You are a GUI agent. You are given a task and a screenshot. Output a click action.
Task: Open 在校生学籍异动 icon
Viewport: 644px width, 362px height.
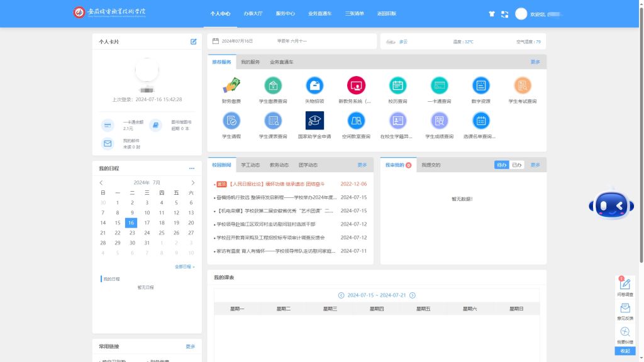(x=397, y=121)
